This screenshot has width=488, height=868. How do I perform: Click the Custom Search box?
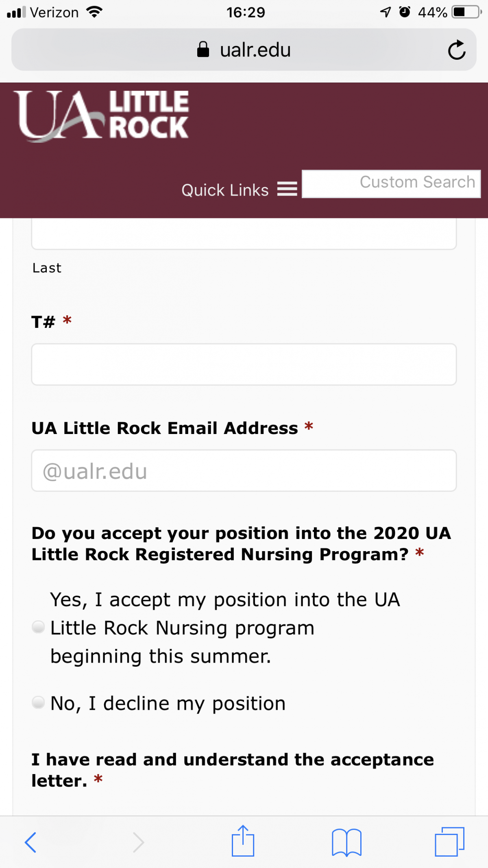coord(391,184)
